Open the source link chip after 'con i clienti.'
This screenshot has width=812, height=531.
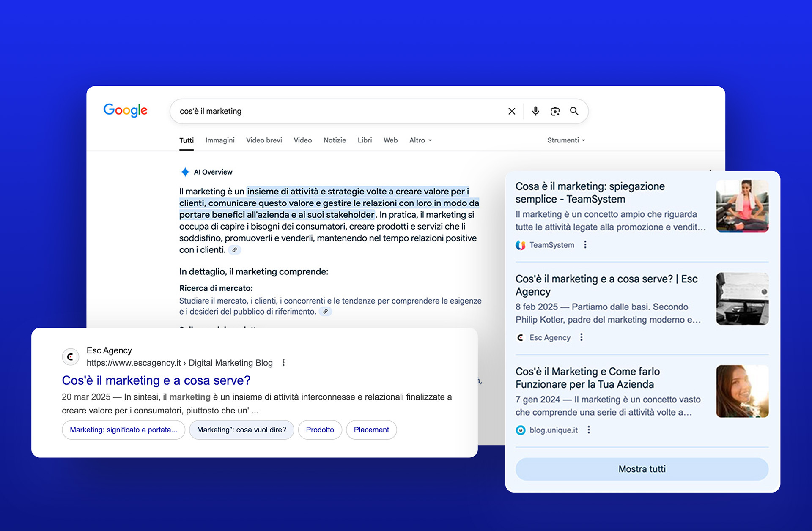pos(235,250)
